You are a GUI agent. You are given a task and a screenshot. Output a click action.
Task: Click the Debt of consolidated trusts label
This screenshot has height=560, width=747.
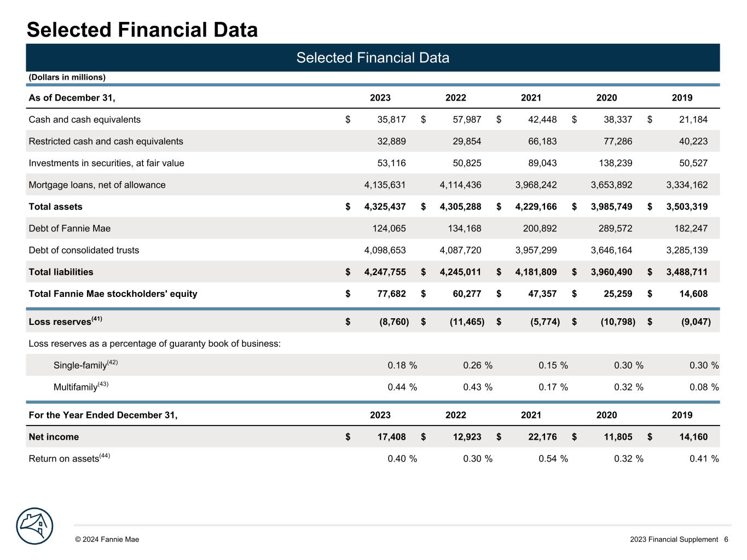84,250
